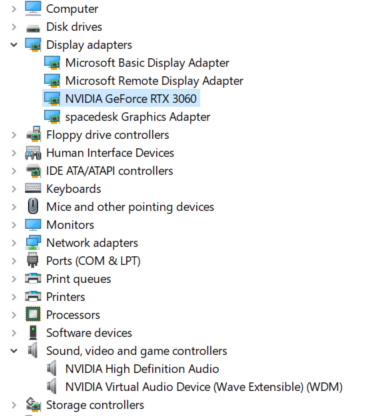Select Microsoft Remote Display Adapter
The width and height of the screenshot is (385, 416).
click(154, 81)
